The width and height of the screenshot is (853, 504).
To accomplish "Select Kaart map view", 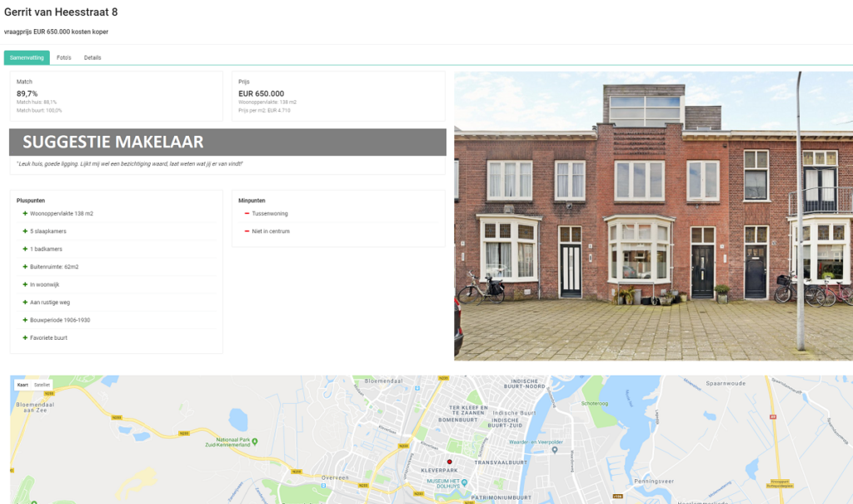I will [22, 385].
